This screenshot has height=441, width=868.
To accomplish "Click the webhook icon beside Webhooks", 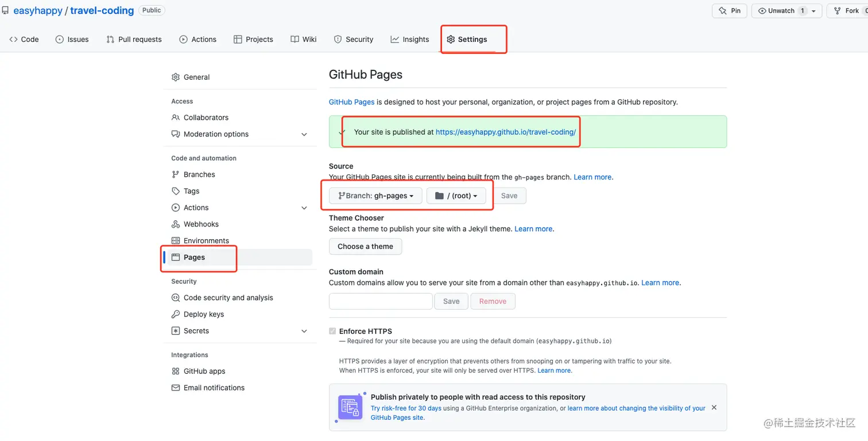I will 176,224.
